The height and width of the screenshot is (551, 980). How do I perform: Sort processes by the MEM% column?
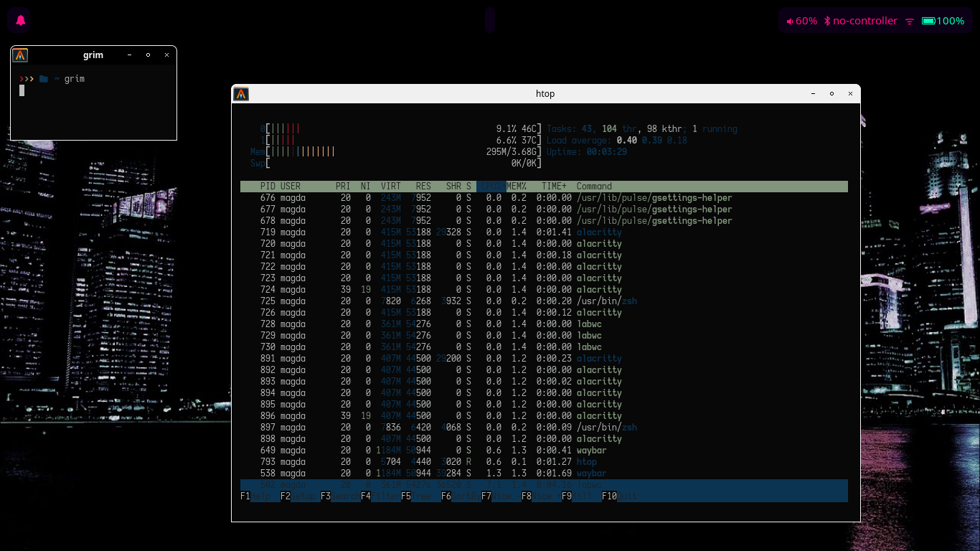click(515, 186)
